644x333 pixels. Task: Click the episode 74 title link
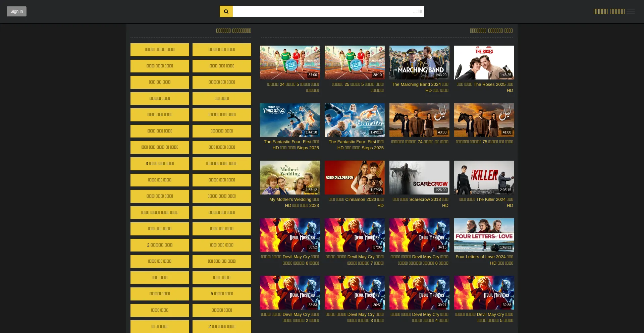[420, 142]
